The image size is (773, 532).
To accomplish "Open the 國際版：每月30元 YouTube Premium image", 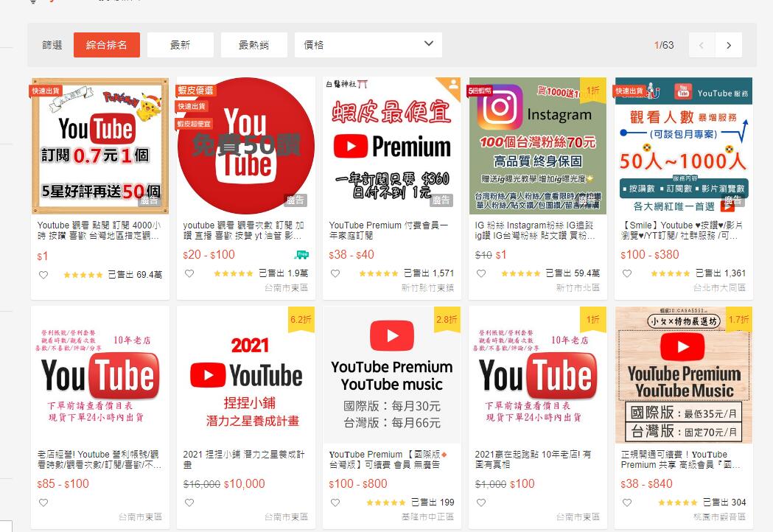I will click(392, 375).
